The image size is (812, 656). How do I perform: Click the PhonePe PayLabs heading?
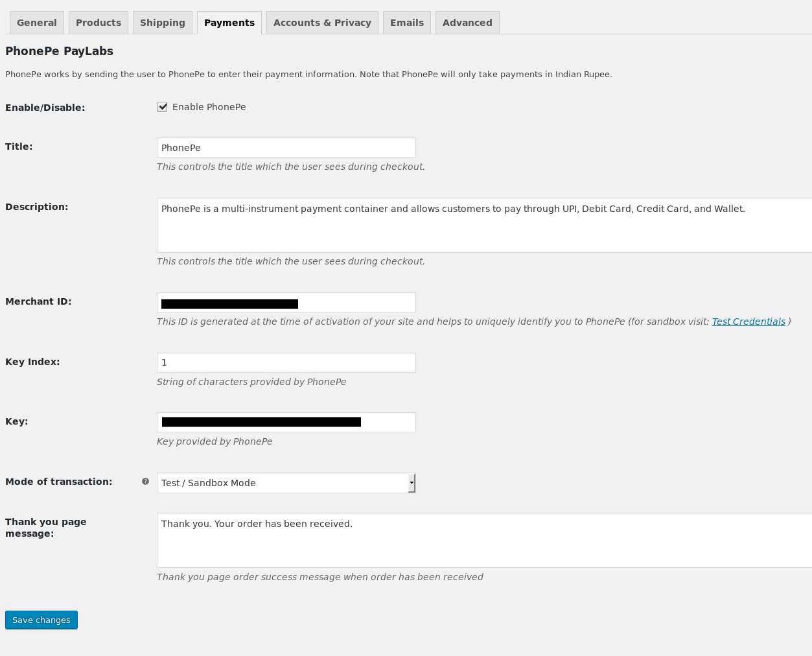(x=59, y=51)
